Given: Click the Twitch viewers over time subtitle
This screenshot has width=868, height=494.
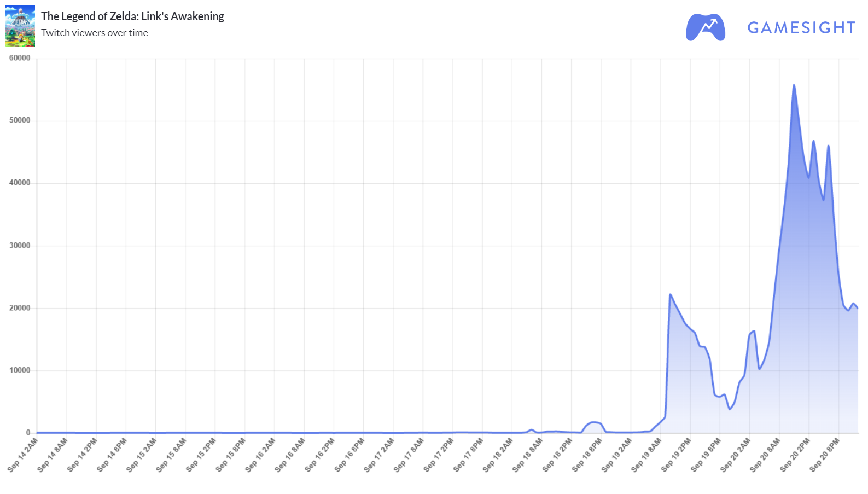Looking at the screenshot, I should (95, 33).
